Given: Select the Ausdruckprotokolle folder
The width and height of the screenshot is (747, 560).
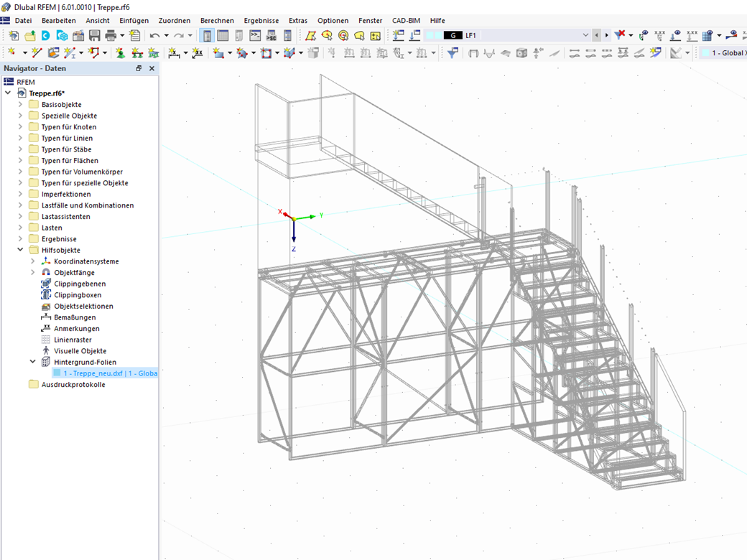Looking at the screenshot, I should [73, 384].
